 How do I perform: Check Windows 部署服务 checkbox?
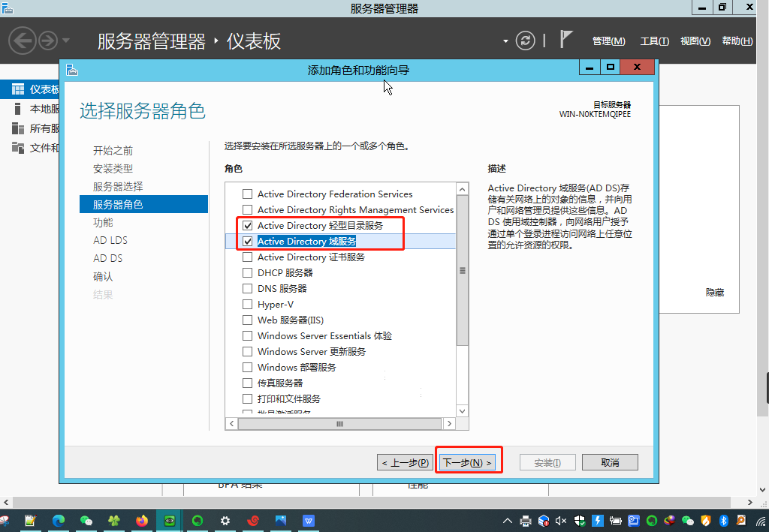(248, 367)
